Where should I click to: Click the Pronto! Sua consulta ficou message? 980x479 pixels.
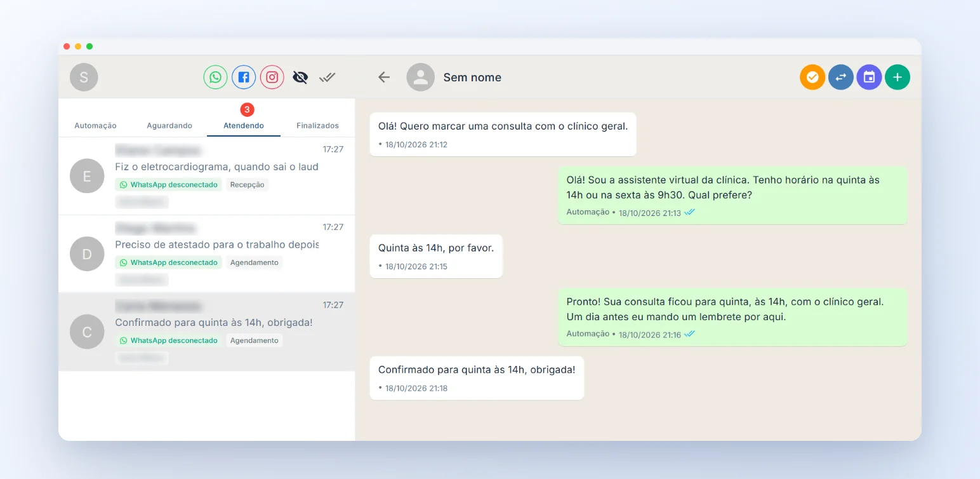click(732, 317)
